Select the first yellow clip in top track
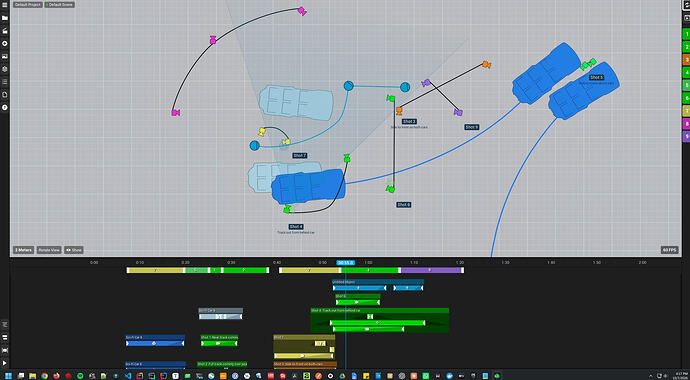 point(155,270)
